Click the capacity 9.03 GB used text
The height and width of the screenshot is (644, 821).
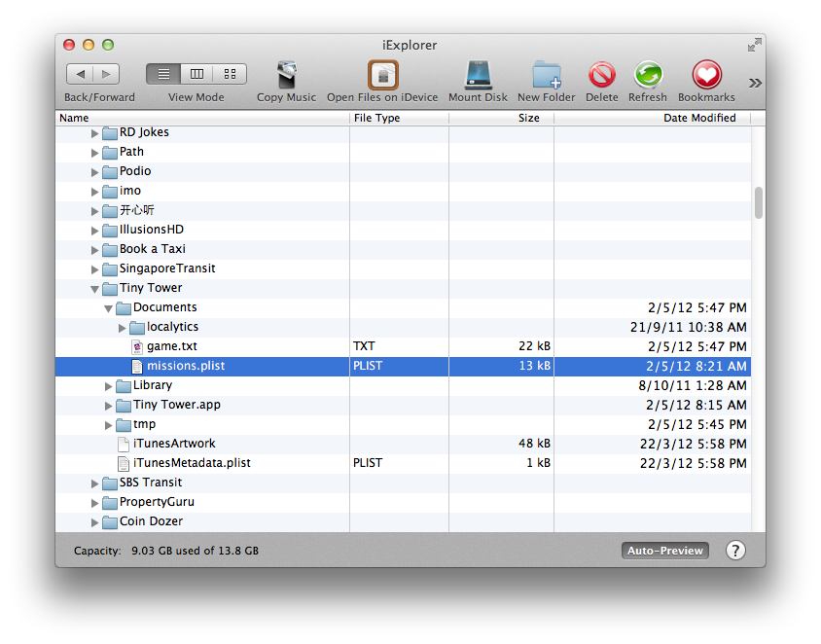point(195,551)
